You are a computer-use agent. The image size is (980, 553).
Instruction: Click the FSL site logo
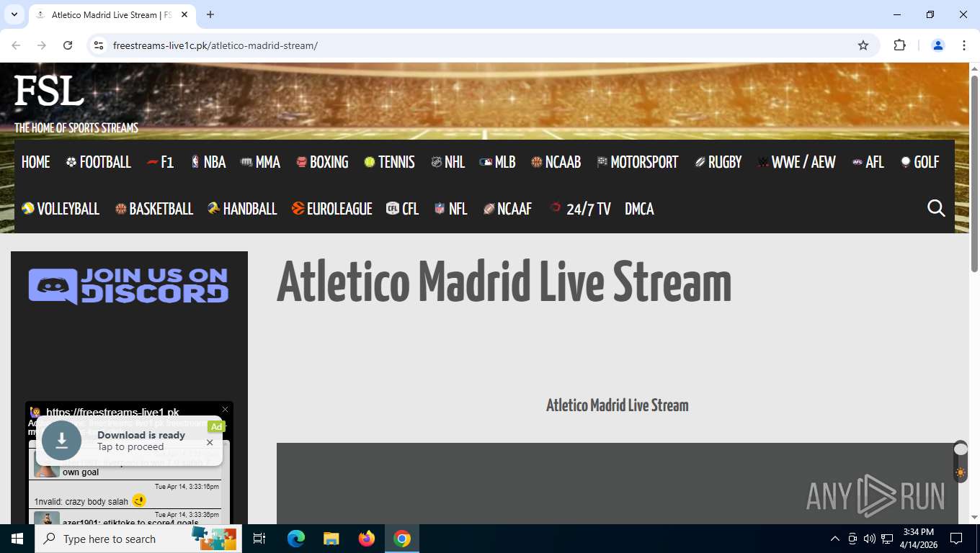pyautogui.click(x=49, y=91)
